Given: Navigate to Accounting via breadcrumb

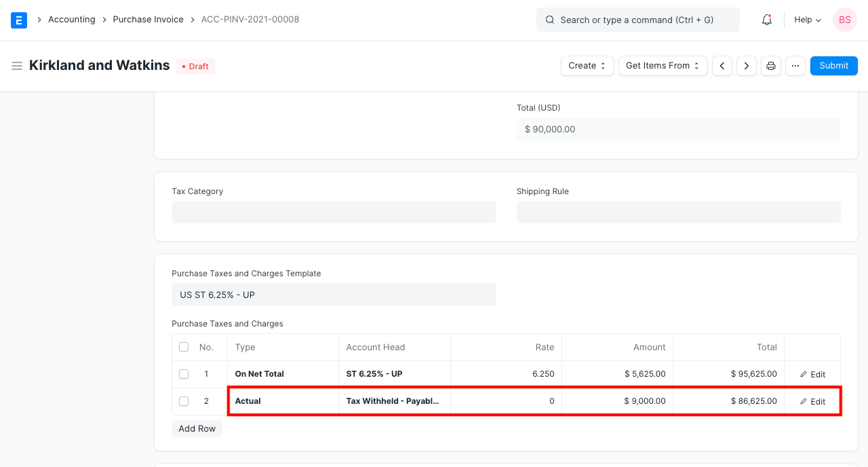Looking at the screenshot, I should tap(71, 20).
